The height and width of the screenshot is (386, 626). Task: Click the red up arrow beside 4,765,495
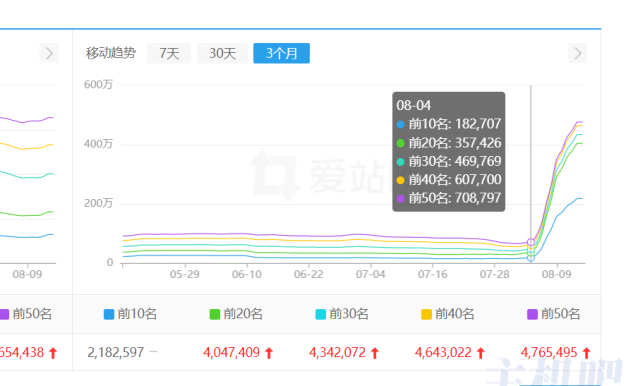586,353
